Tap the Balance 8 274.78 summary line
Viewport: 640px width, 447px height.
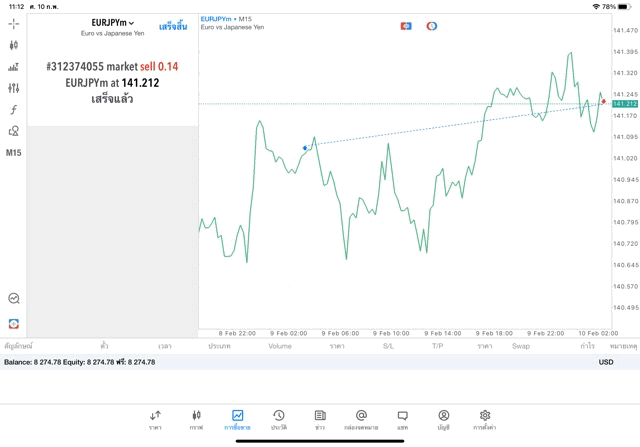tap(80, 362)
